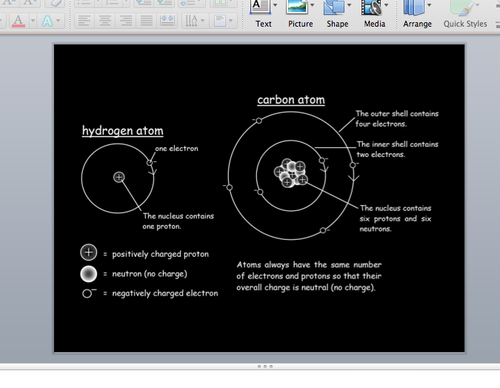Click the 'one electron' label
The width and height of the screenshot is (500, 388).
[x=177, y=149]
